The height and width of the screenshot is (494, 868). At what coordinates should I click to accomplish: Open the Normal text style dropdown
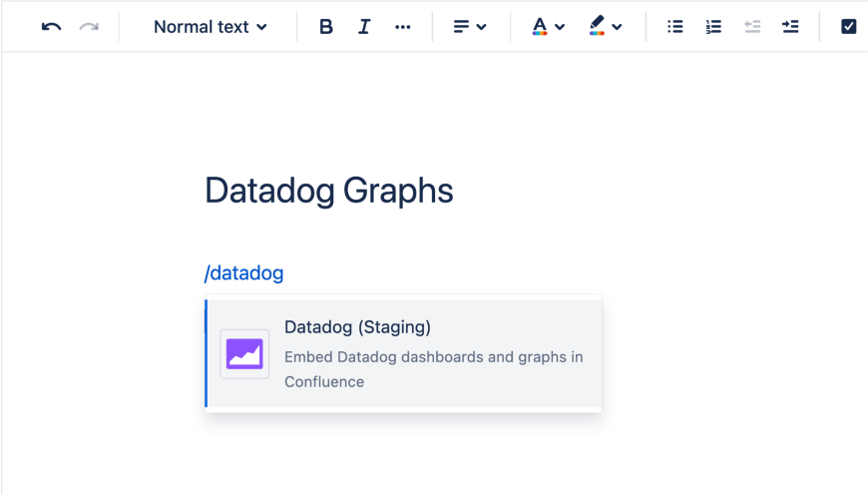click(x=210, y=27)
